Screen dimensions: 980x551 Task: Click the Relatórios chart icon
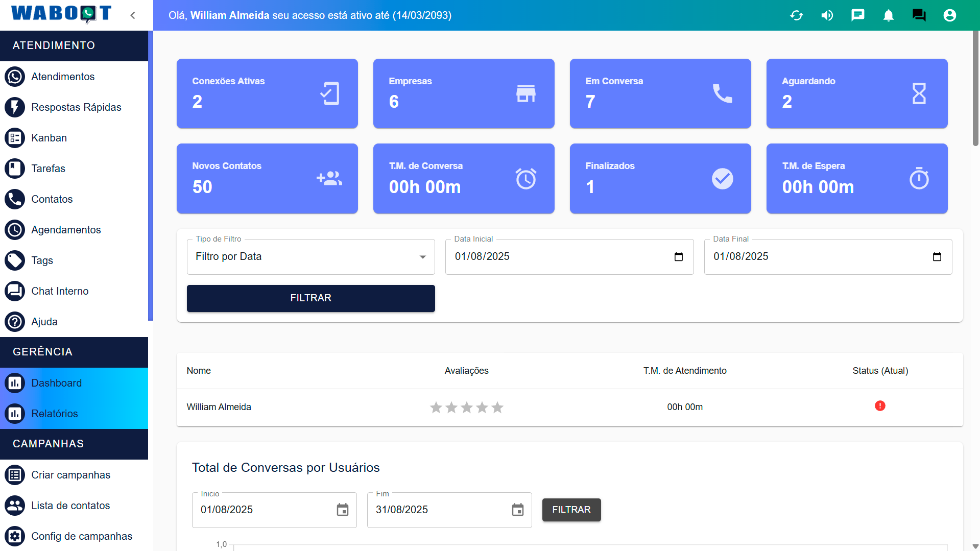15,414
